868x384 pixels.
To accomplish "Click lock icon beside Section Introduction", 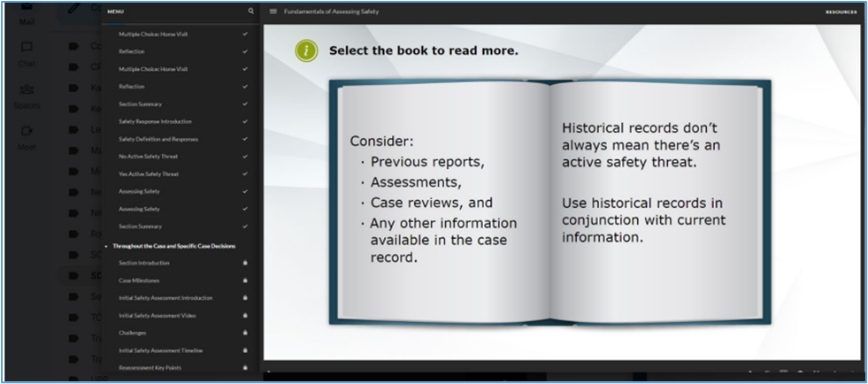I will click(245, 263).
